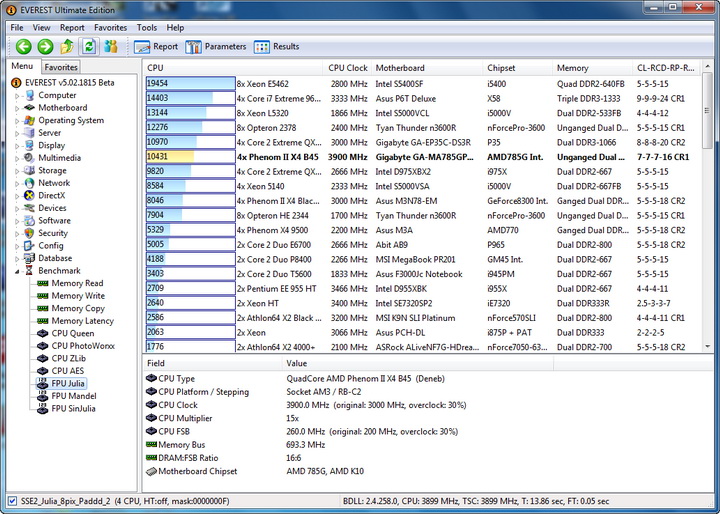Sort by the Chipset column header
The height and width of the screenshot is (514, 720).
click(518, 68)
